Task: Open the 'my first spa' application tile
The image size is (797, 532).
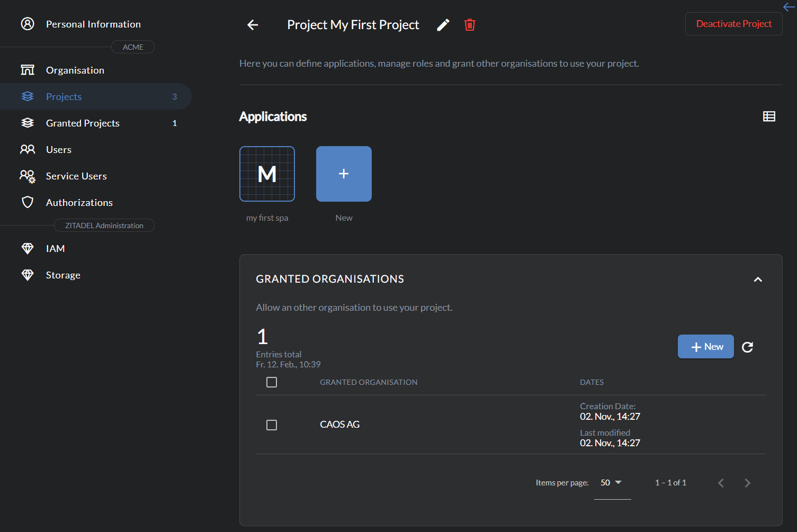Action: tap(267, 174)
